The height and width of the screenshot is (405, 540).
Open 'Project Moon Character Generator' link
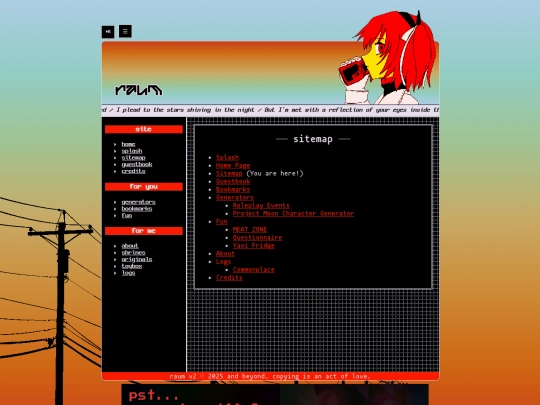click(293, 214)
